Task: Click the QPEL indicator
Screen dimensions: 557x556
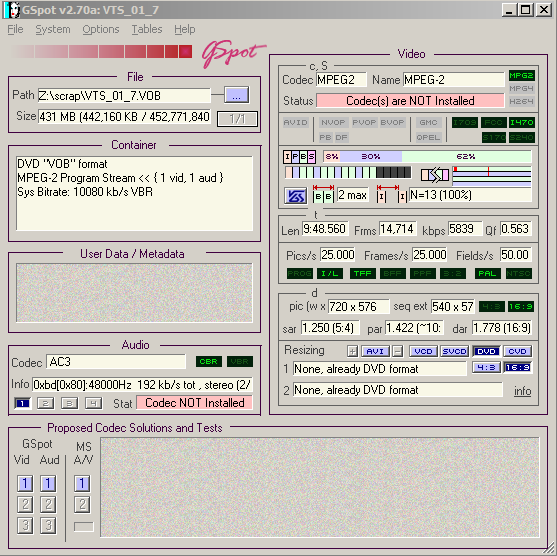Action: coord(428,137)
